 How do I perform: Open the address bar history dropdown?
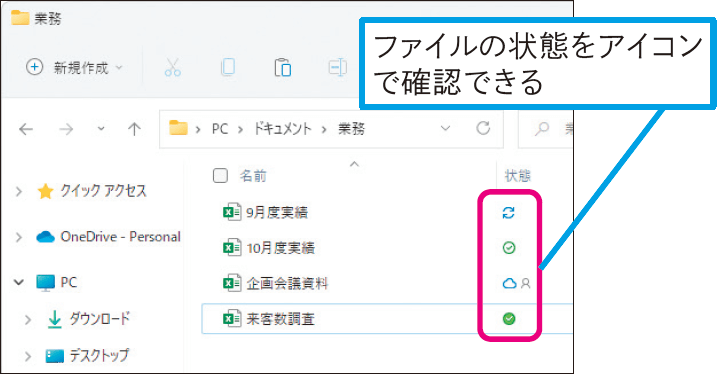(x=445, y=128)
